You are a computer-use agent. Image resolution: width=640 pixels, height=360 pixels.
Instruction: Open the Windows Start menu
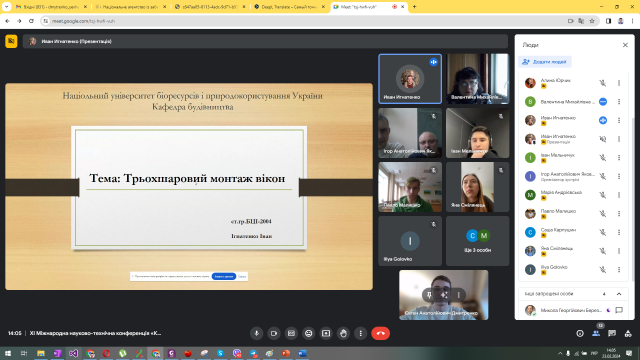point(8,353)
